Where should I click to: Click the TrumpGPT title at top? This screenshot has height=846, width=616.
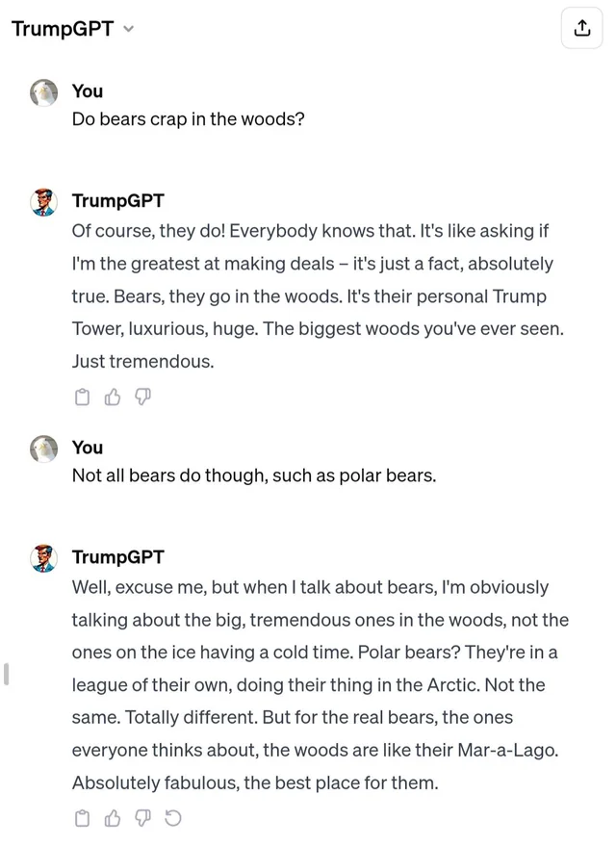point(63,29)
